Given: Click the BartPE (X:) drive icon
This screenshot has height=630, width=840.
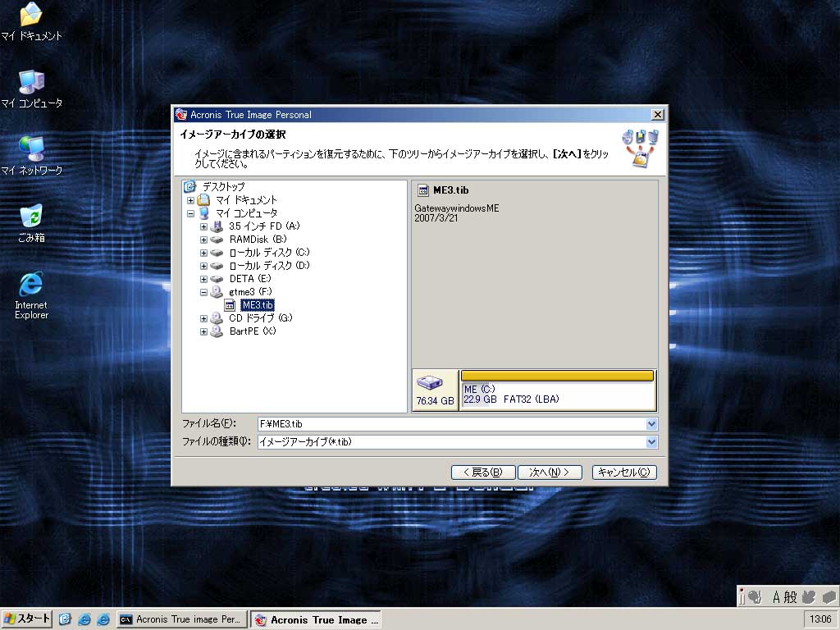Looking at the screenshot, I should 217,331.
